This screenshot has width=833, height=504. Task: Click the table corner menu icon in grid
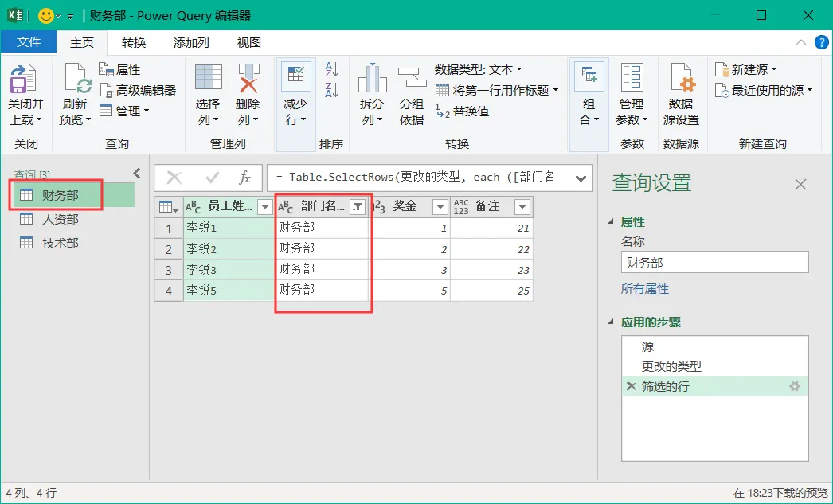[168, 206]
